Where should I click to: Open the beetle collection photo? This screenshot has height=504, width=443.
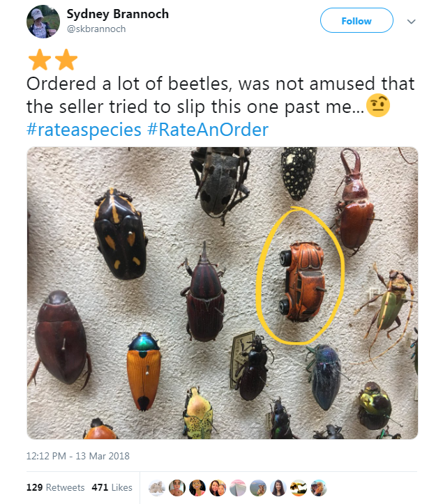click(223, 293)
